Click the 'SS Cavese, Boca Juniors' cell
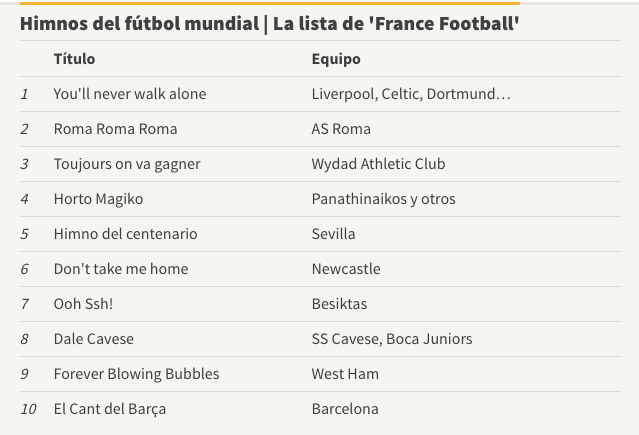 [392, 339]
